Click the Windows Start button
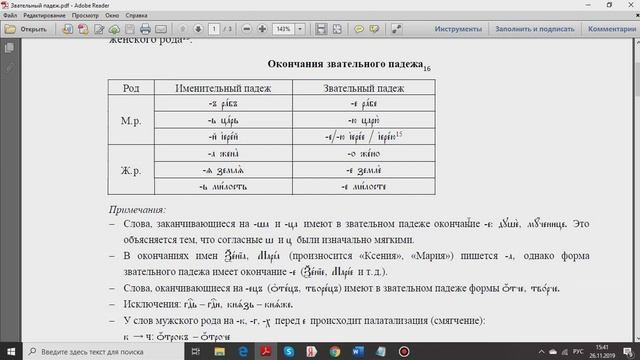 [11, 351]
